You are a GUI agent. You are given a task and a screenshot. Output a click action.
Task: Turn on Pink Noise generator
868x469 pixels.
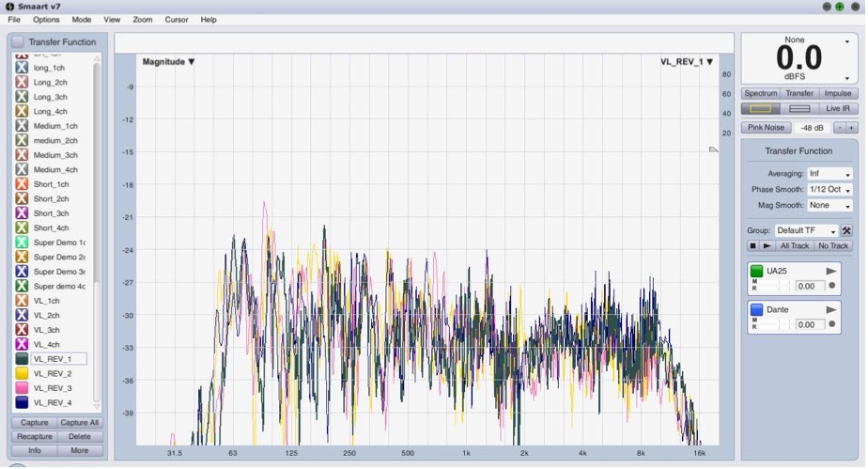767,128
